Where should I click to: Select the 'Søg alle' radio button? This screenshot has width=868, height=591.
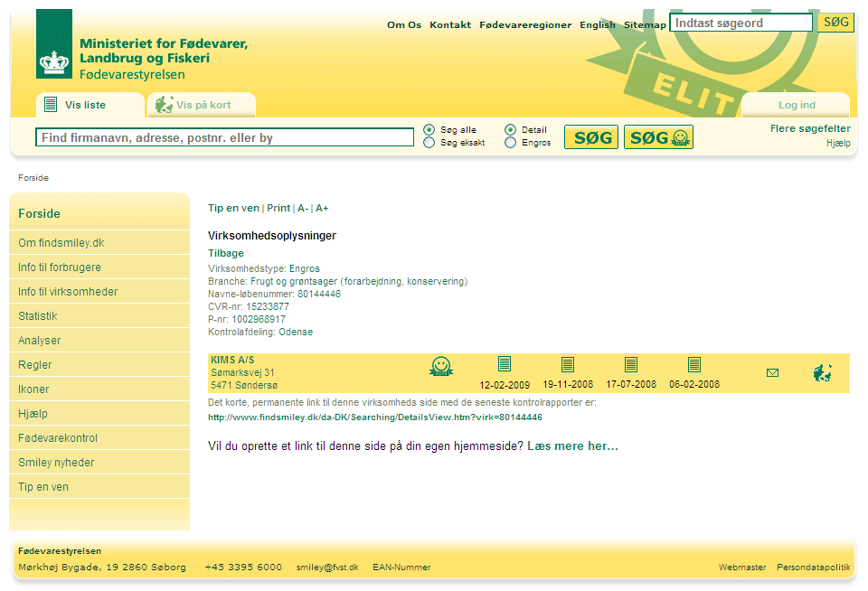tap(429, 129)
